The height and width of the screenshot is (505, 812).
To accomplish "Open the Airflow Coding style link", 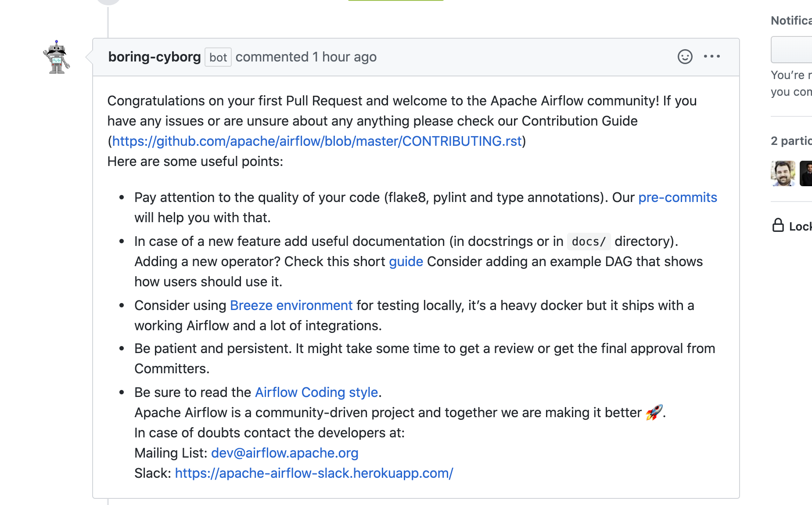I will [316, 392].
